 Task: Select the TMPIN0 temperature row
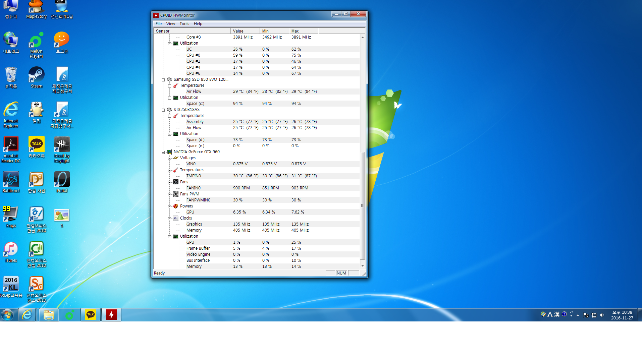coord(194,176)
